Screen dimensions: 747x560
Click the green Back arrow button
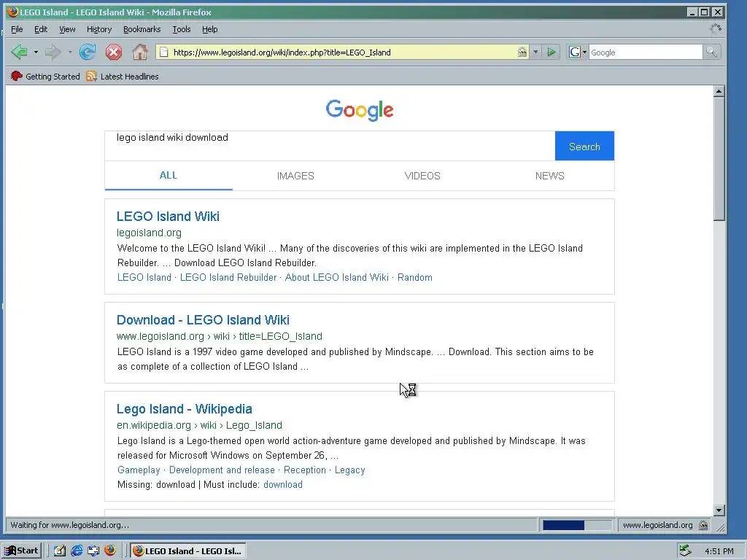click(20, 52)
